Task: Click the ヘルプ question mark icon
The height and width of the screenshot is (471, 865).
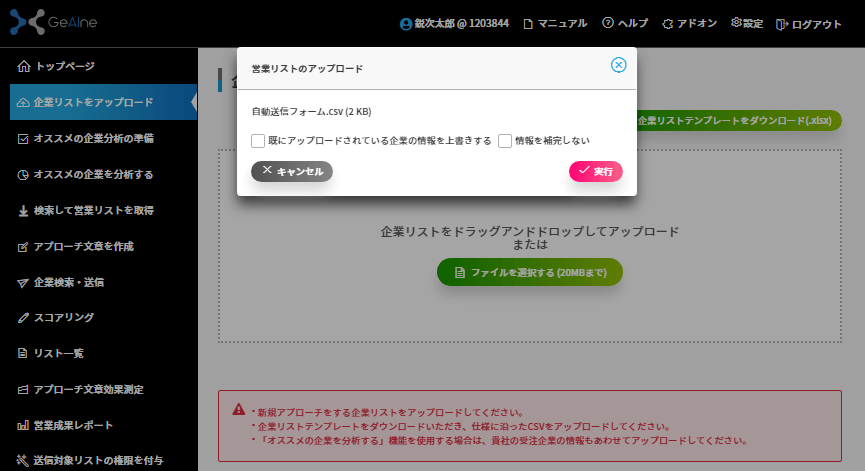Action: (608, 23)
